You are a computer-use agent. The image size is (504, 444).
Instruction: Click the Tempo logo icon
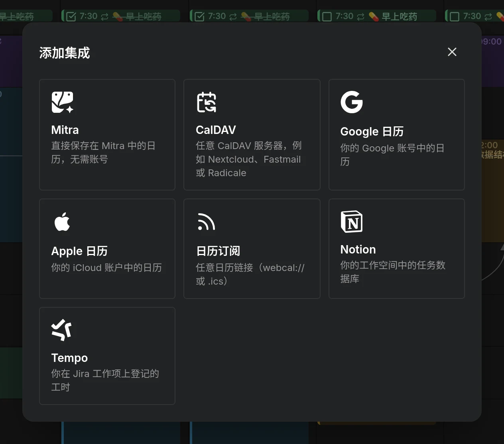(x=62, y=330)
